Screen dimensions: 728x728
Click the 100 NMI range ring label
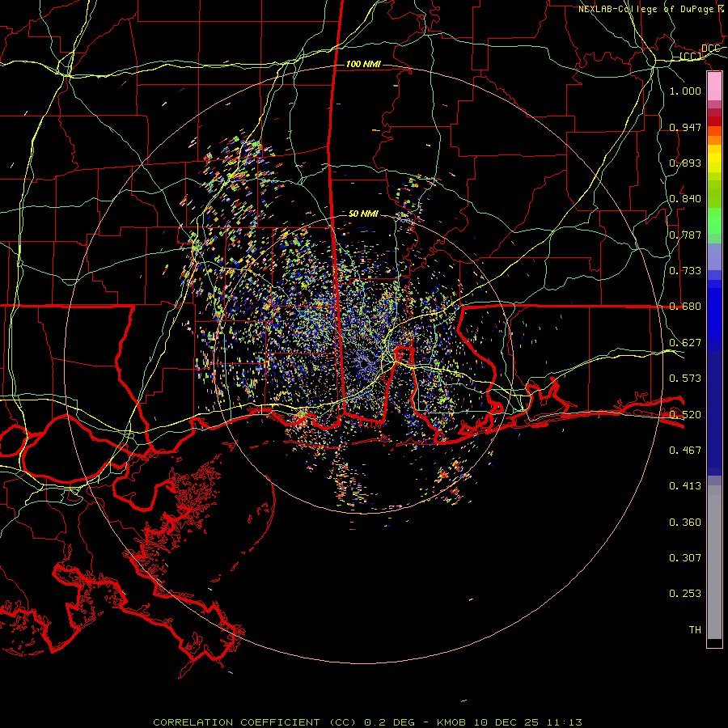pos(363,64)
